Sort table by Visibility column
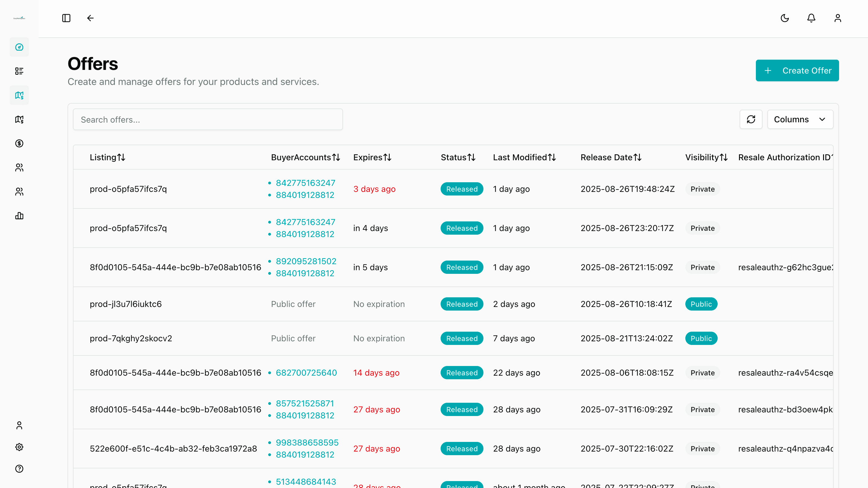 tap(706, 157)
